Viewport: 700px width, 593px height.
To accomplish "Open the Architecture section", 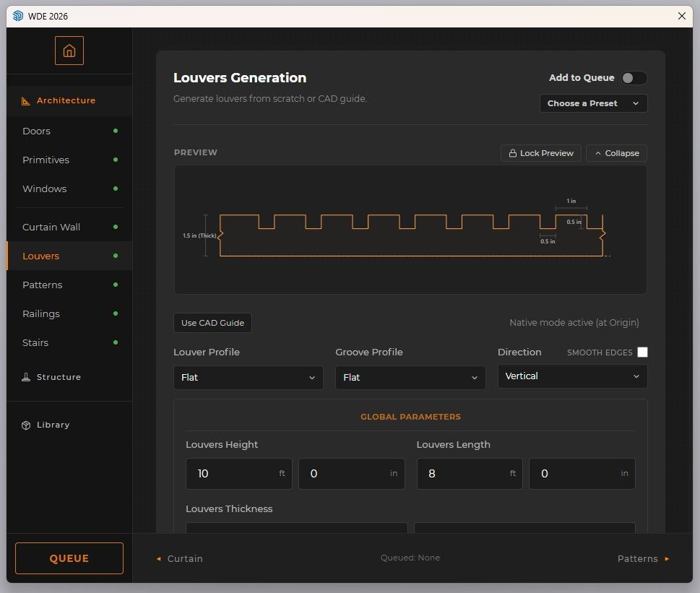I will [69, 101].
